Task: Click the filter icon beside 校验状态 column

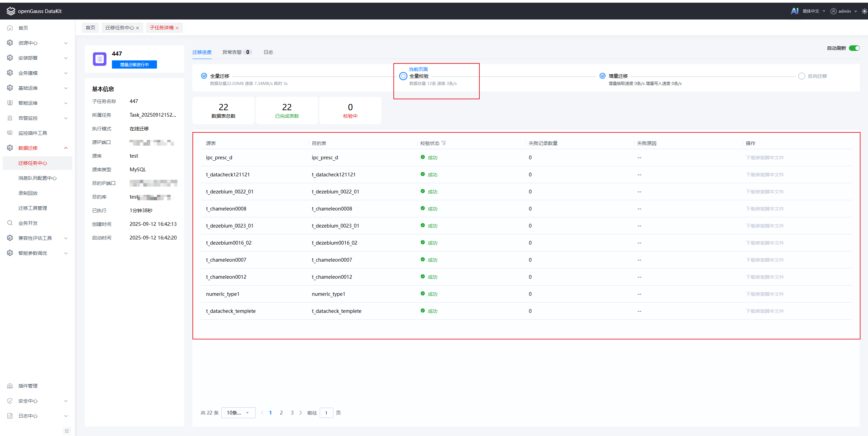Action: coord(444,143)
